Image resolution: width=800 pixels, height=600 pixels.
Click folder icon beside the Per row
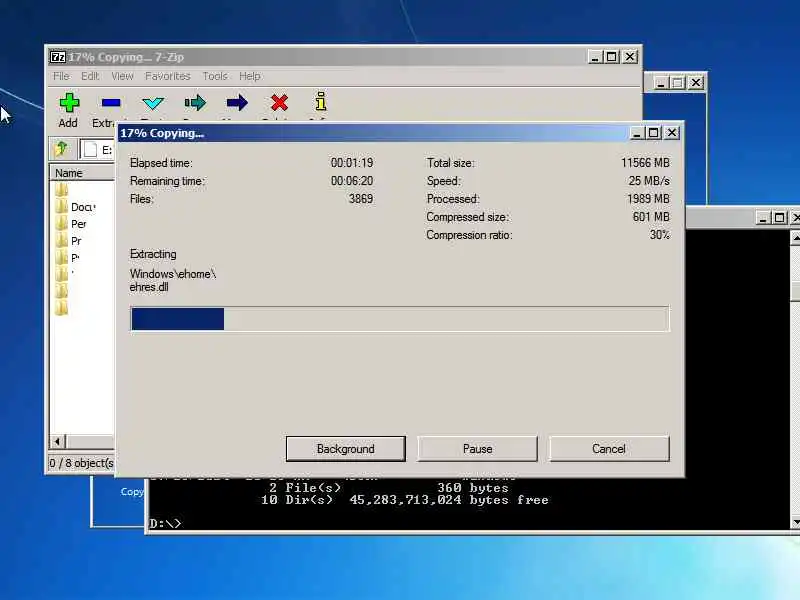point(61,223)
